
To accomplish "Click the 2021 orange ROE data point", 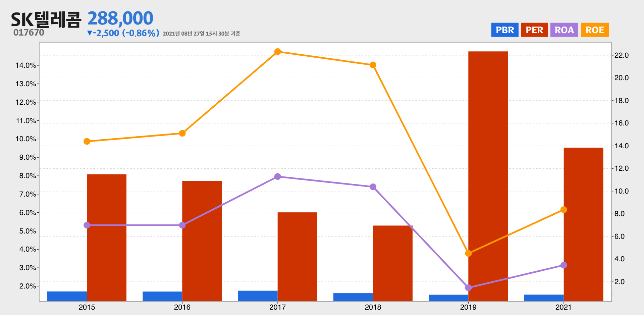I will click(564, 210).
